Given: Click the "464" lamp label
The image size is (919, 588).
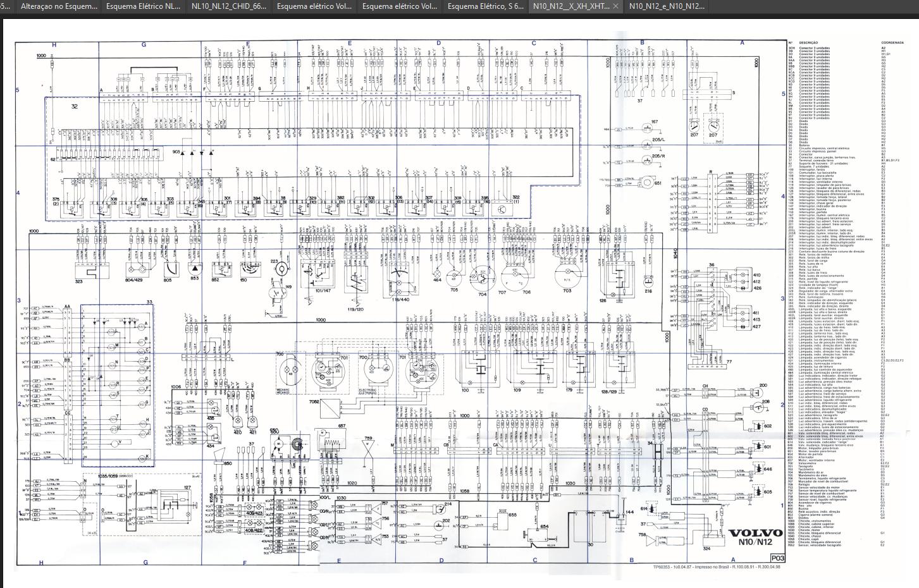Looking at the screenshot, I should (x=438, y=279).
